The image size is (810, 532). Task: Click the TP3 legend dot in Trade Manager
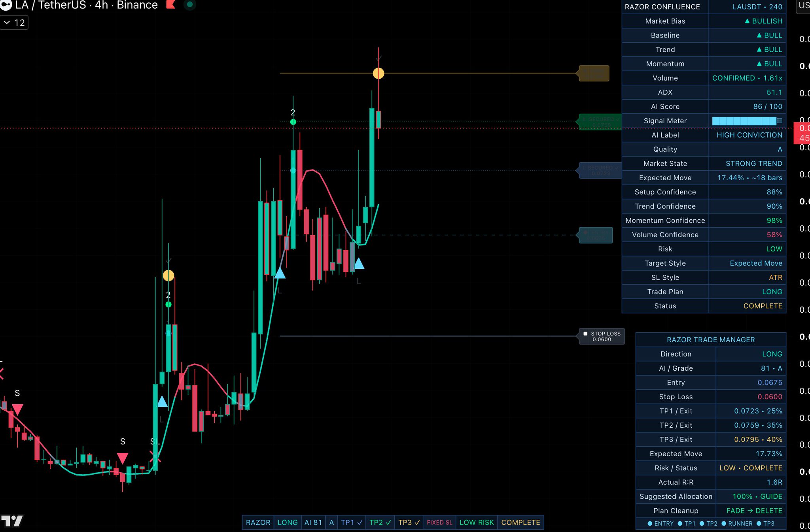coord(759,523)
